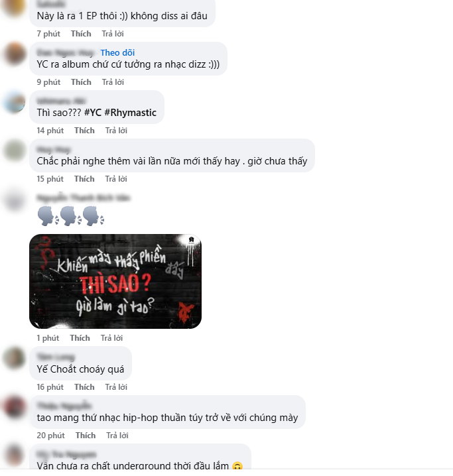Reply to the image comment from 1 phút

[x=111, y=338]
